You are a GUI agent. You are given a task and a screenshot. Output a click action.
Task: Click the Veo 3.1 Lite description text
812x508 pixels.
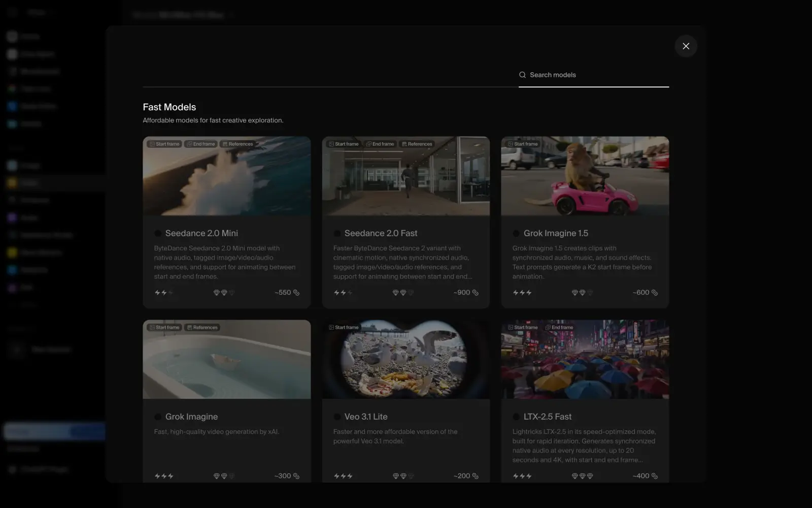point(395,436)
